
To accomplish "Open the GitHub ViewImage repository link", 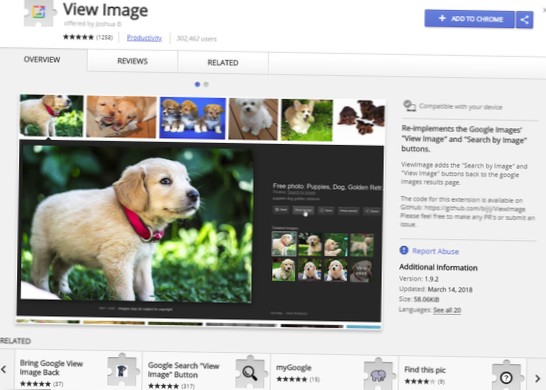I will [475, 209].
